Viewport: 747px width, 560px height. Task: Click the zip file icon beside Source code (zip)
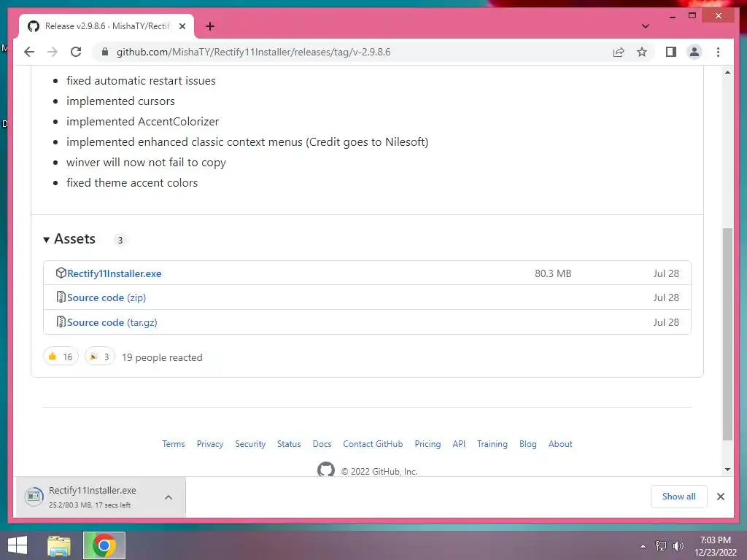pos(61,297)
